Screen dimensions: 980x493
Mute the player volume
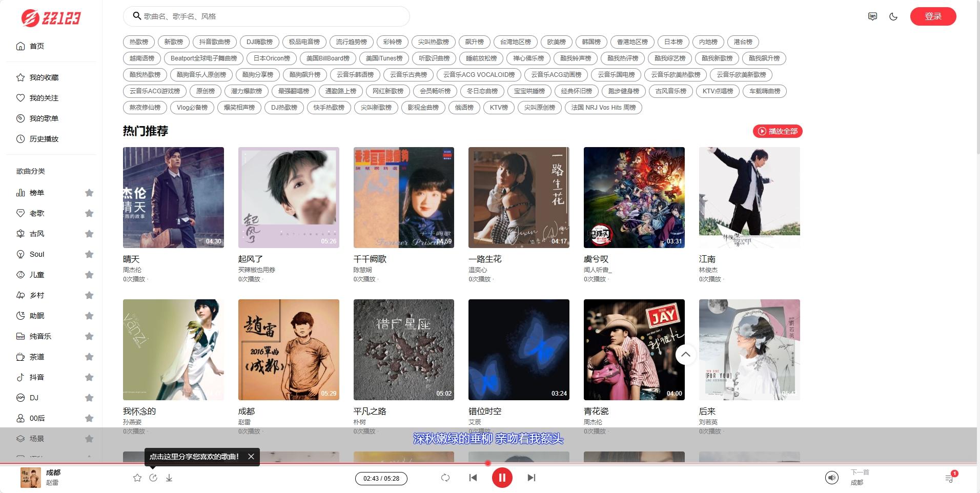click(831, 478)
